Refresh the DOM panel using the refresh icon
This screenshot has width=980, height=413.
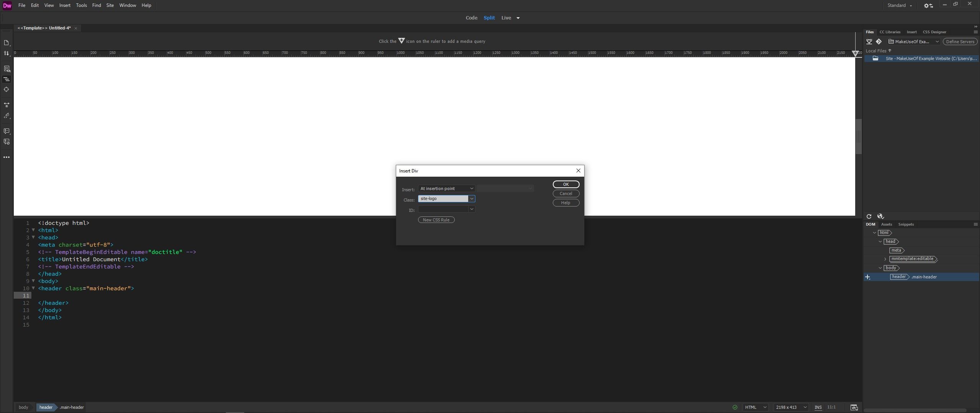click(869, 216)
